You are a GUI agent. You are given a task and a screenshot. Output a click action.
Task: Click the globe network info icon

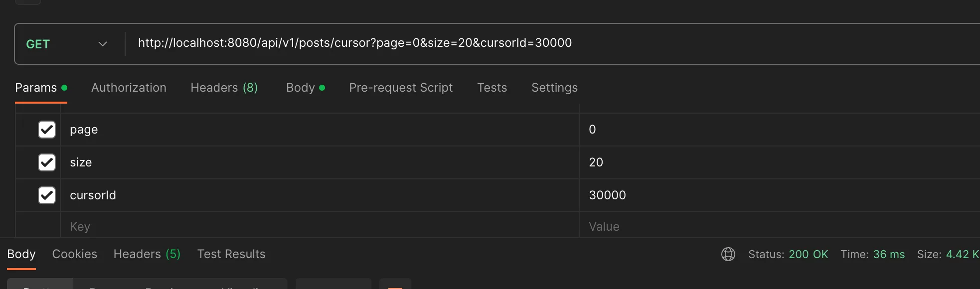(728, 254)
